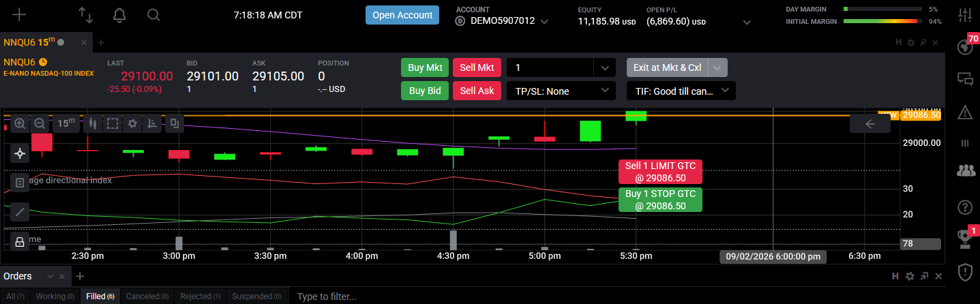Image resolution: width=980 pixels, height=304 pixels.
Task: Open the sidebar sliders settings icon
Action: coord(965,14)
